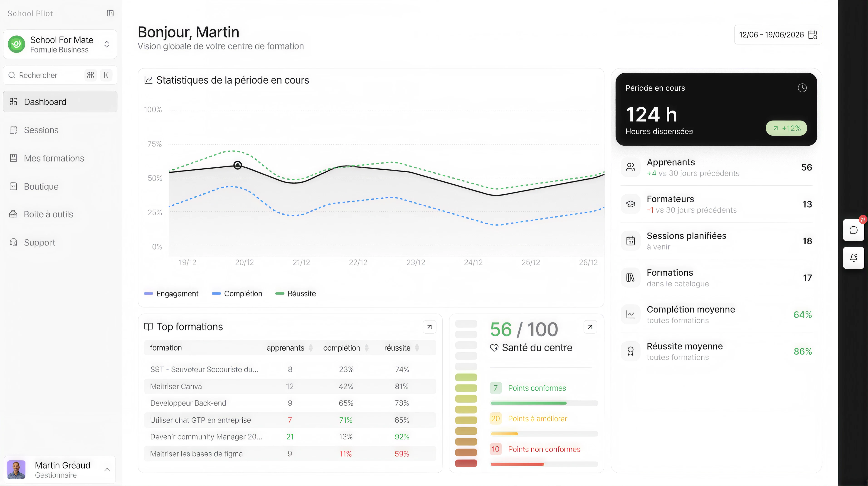The image size is (868, 486).
Task: Open the chat messages floating button
Action: click(x=853, y=230)
